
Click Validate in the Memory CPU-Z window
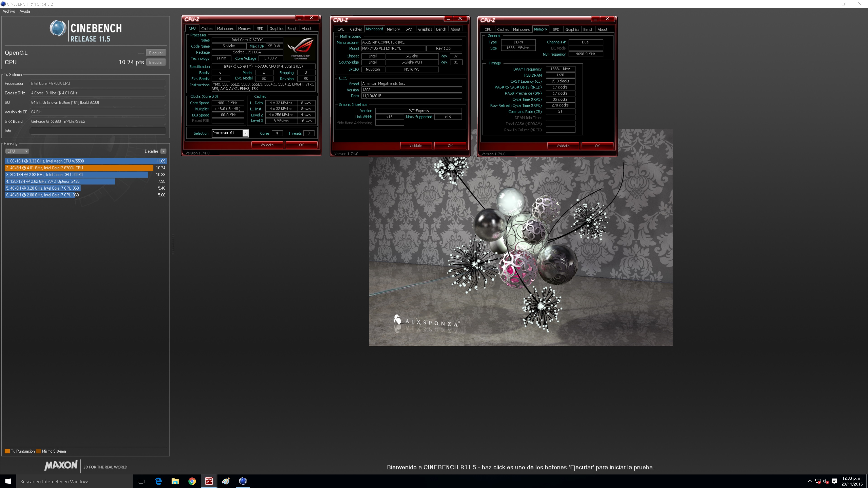(563, 146)
